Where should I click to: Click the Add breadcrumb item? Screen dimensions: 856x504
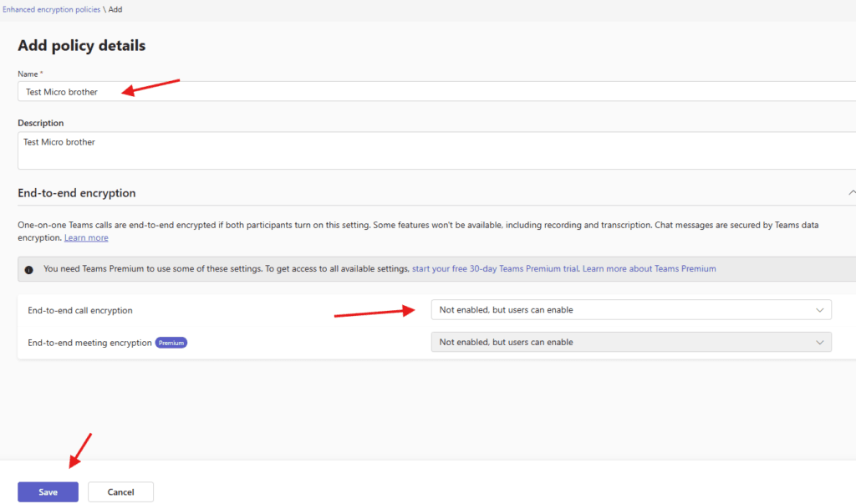115,8
